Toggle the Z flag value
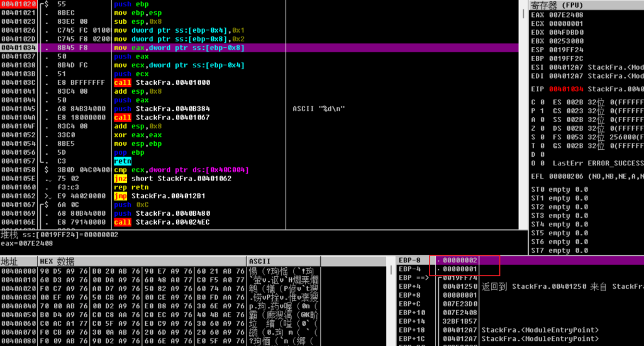Screen dimensions: 644x346 click(541, 128)
